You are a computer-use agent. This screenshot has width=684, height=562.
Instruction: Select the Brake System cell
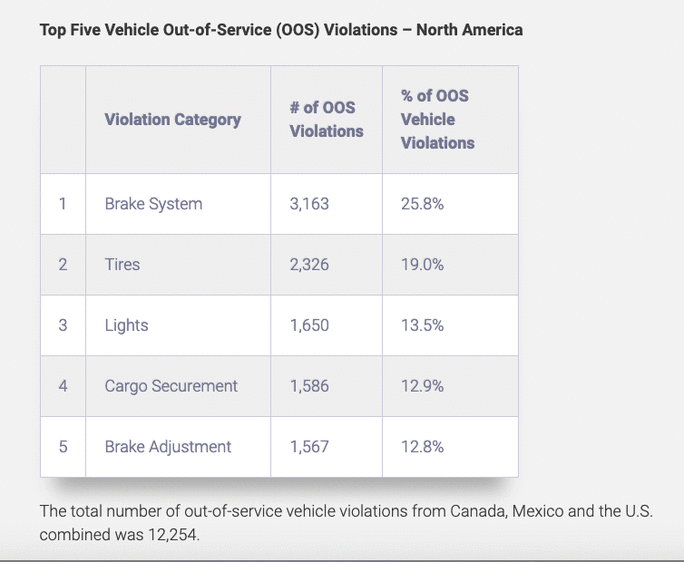click(154, 204)
